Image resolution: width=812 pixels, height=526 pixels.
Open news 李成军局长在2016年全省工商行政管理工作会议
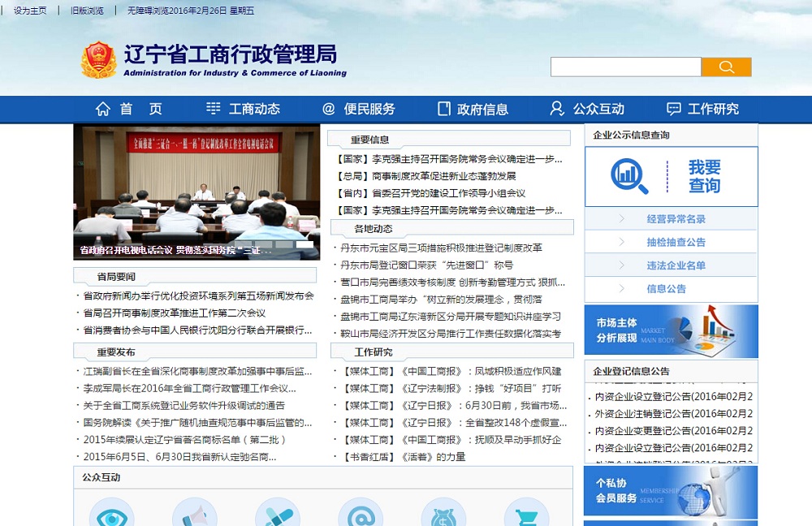[189, 388]
